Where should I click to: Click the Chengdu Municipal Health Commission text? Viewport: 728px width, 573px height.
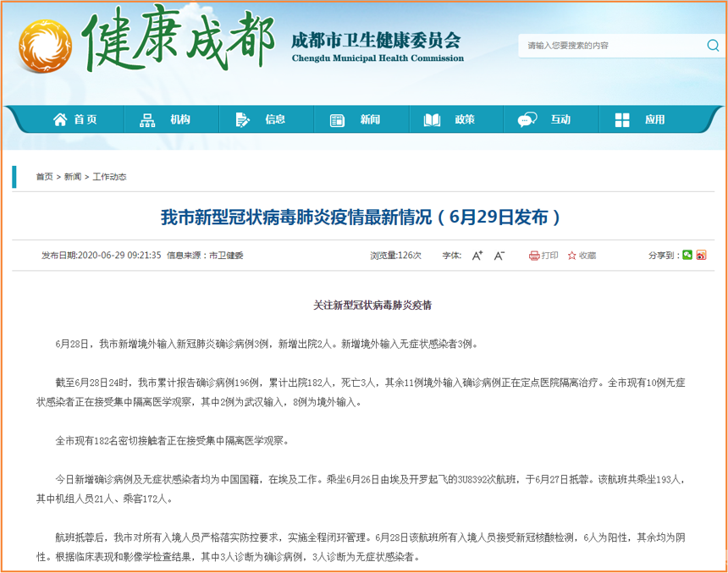click(x=378, y=58)
